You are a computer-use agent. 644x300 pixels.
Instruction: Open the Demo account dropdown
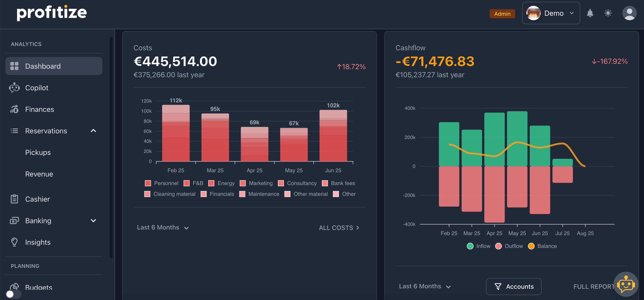click(x=551, y=13)
